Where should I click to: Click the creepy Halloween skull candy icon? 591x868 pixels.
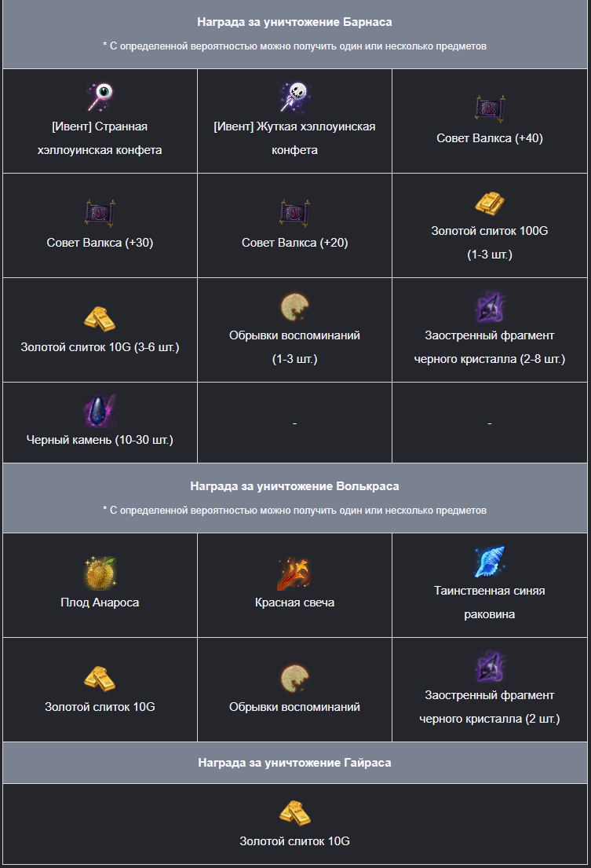(294, 97)
